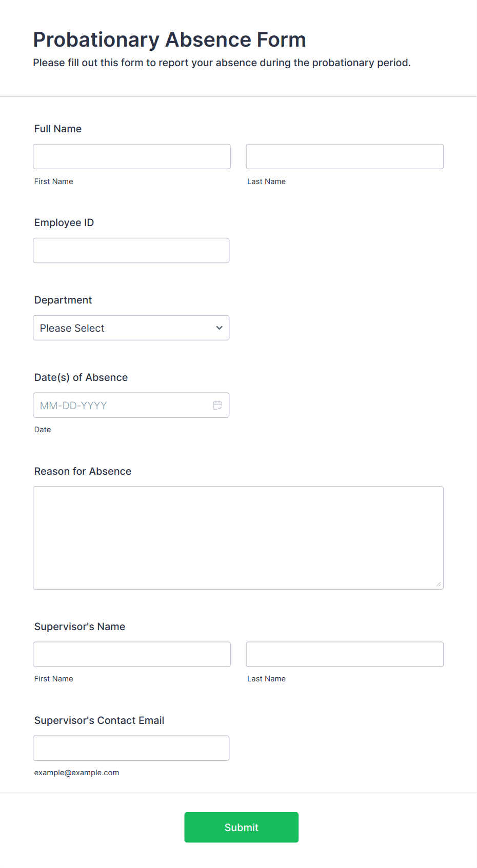Click the 'Date(s) of Absence' label
477x868 pixels.
81,378
